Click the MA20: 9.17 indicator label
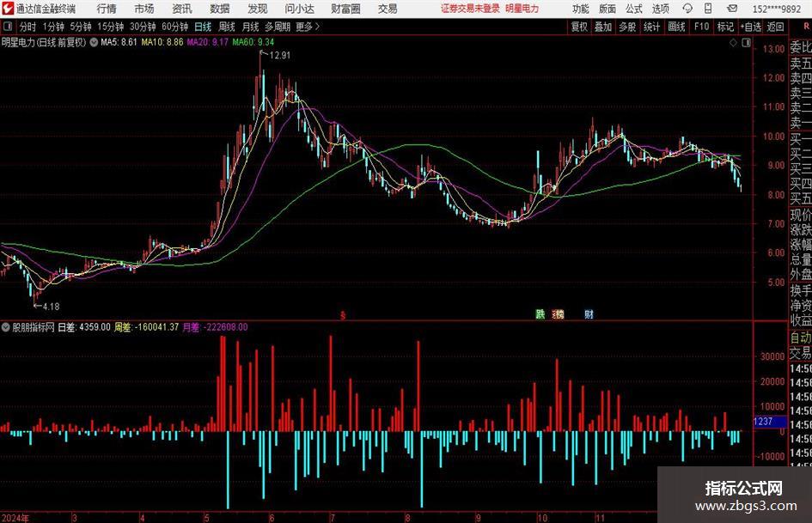812x523 pixels. [x=208, y=42]
